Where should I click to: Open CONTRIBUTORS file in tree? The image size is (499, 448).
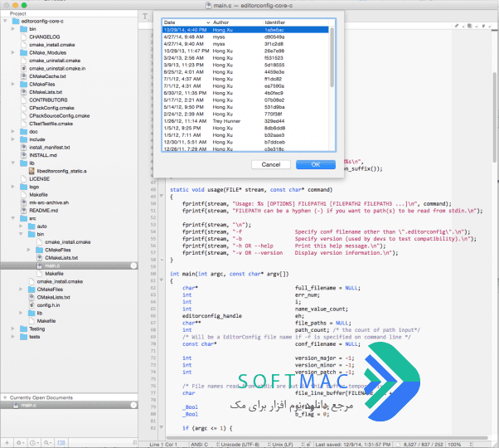coord(48,100)
